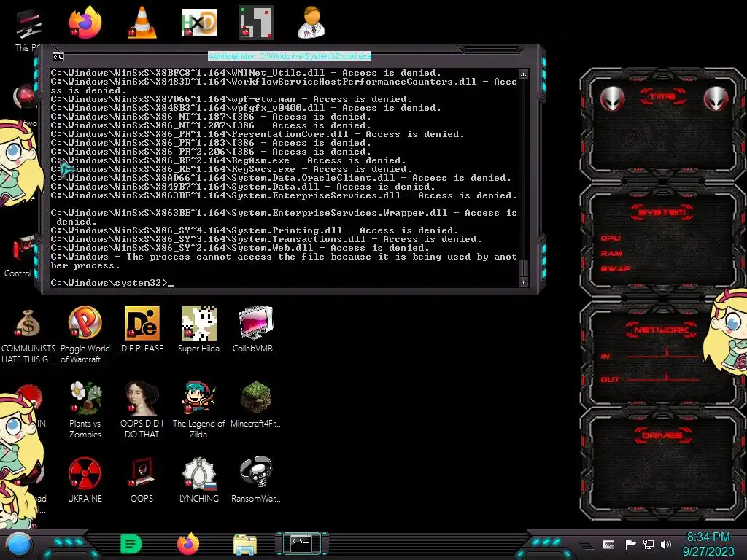Click the IN network graph line

pos(663,354)
